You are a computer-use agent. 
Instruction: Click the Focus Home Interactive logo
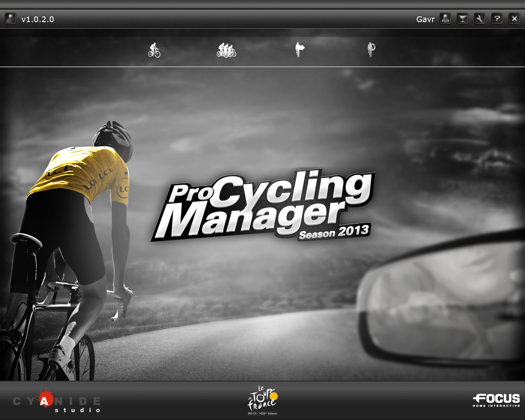coord(496,400)
